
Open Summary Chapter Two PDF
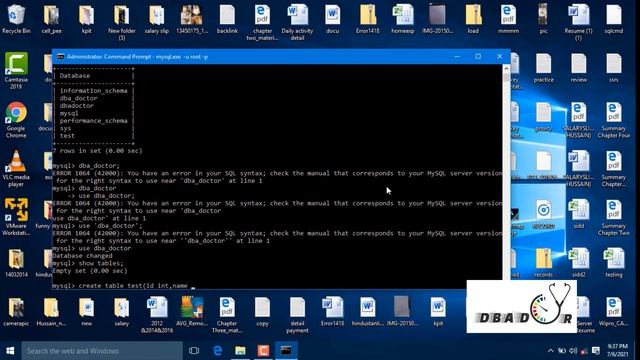613,217
